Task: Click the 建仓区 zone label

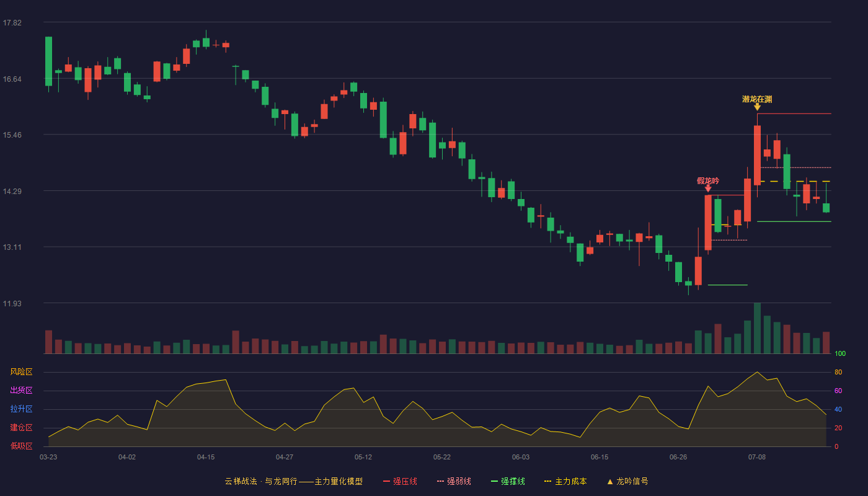Action: click(x=21, y=428)
